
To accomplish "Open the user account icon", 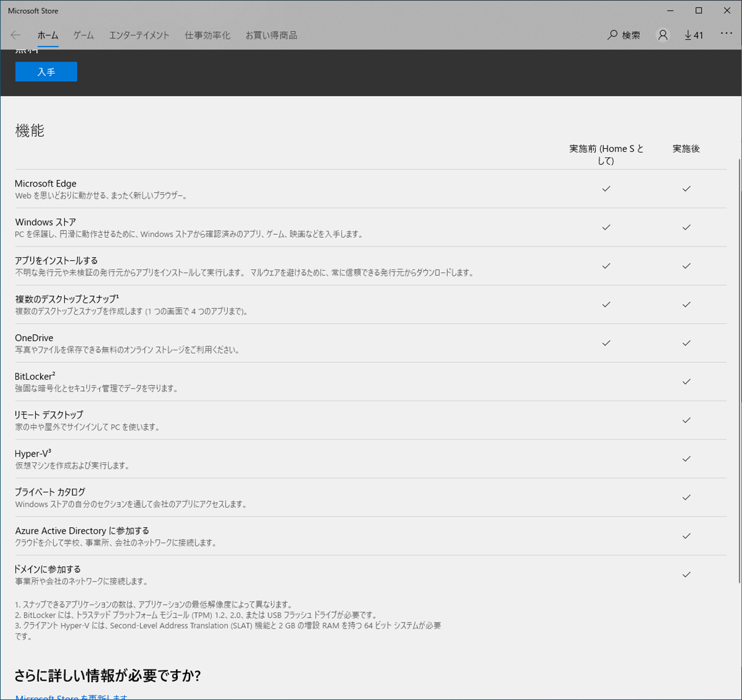I will (x=662, y=35).
